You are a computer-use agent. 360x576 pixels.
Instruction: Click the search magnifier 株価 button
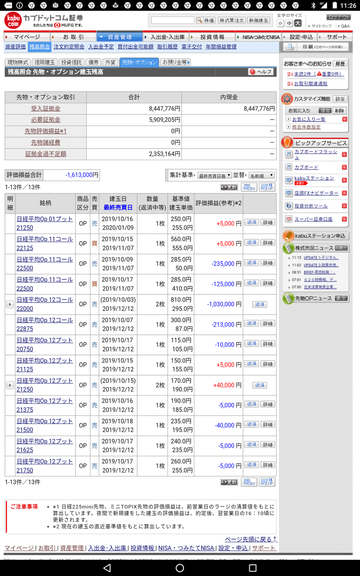tap(206, 20)
